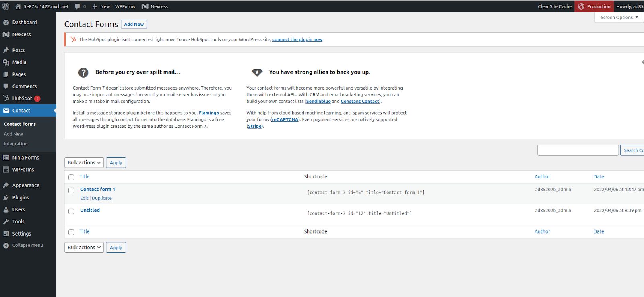Sort by the header Date column
The height and width of the screenshot is (297, 644).
click(x=599, y=177)
